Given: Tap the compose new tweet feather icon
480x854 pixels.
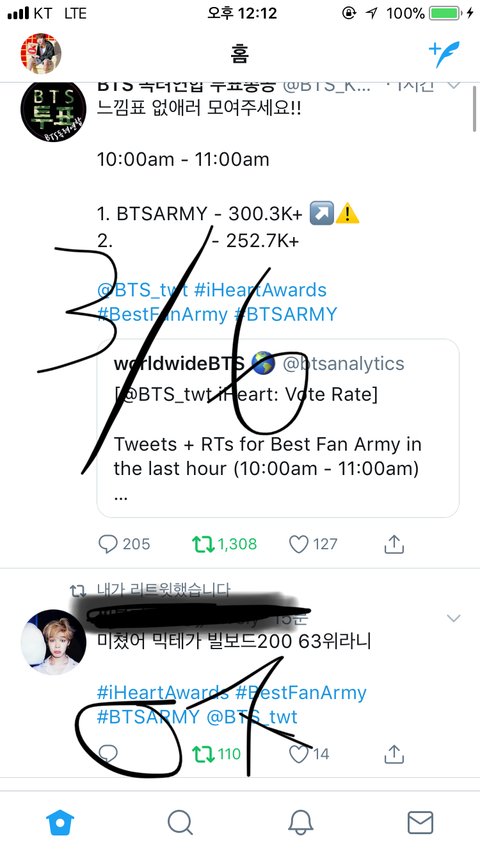Looking at the screenshot, I should 444,53.
